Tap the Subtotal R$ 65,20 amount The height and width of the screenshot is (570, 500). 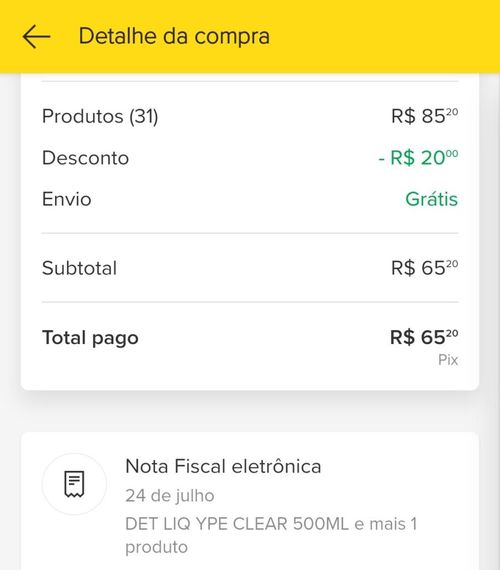point(424,268)
